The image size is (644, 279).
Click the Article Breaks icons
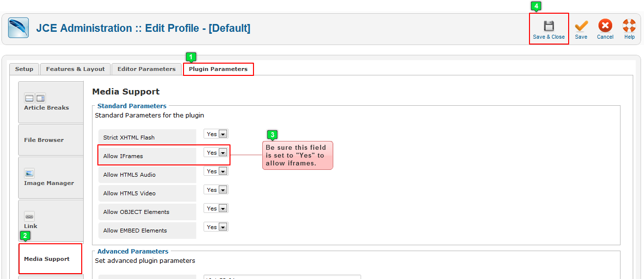tap(35, 98)
